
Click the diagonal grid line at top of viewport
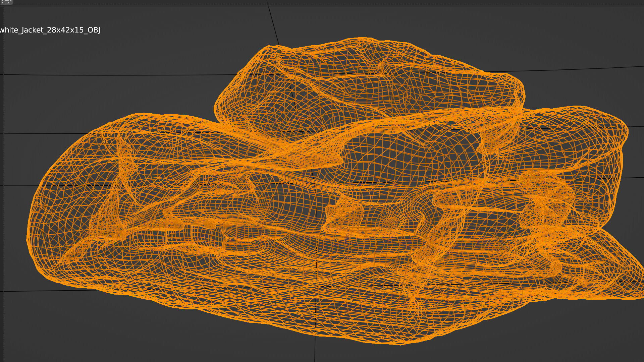point(273,23)
